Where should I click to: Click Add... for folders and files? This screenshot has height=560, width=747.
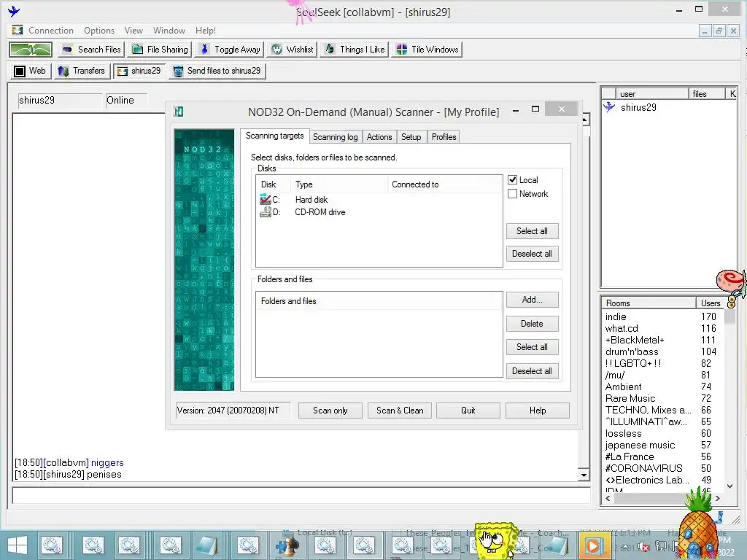point(532,300)
